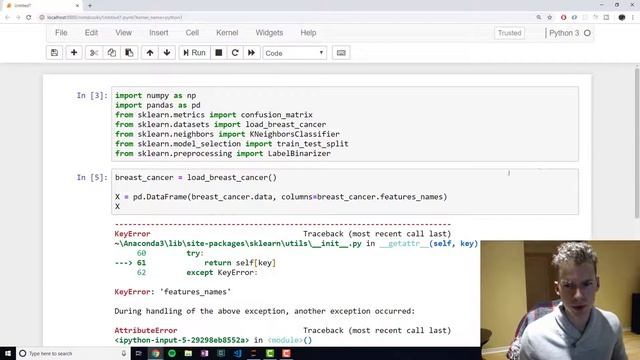This screenshot has height=360, width=640.
Task: Open Spotify from the taskbar
Action: point(172,353)
